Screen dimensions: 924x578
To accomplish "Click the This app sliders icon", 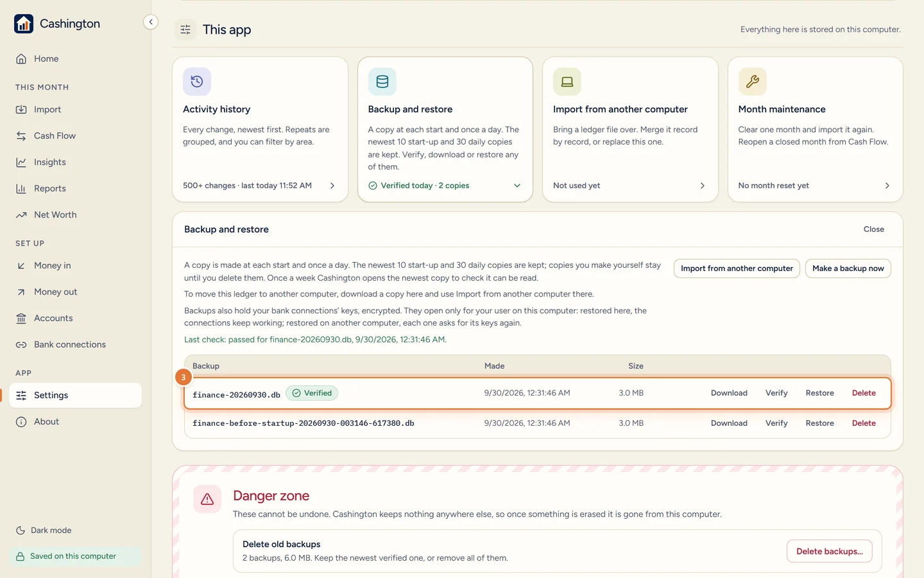I will tap(185, 30).
